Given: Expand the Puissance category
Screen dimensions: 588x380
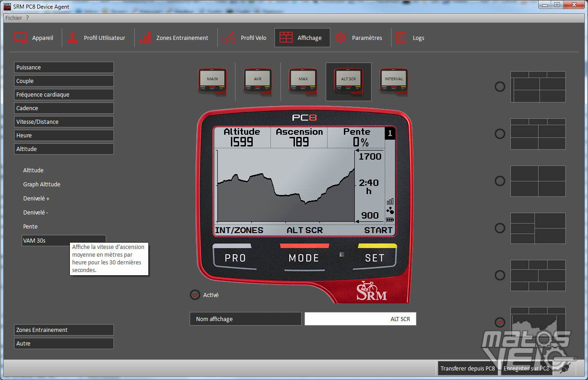Looking at the screenshot, I should [x=64, y=68].
